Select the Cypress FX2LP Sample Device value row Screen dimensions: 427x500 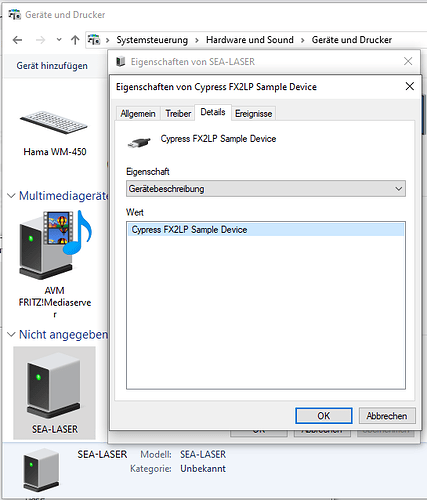[x=266, y=230]
